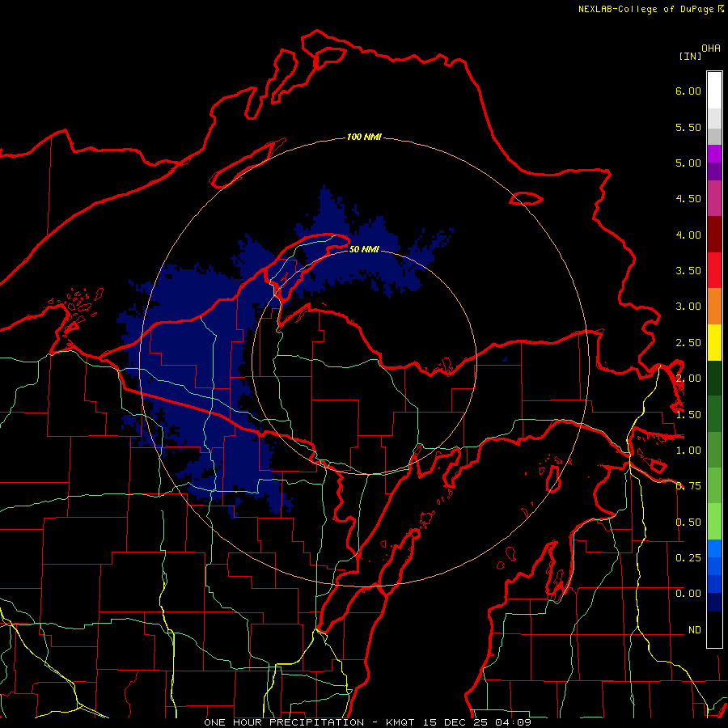Click the 4.00 colorbar value
The width and height of the screenshot is (728, 728).
(688, 235)
